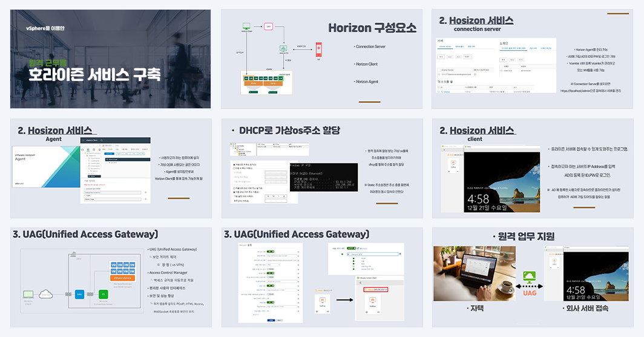Expand the Horizon settings row in the edge services panel

373,254
